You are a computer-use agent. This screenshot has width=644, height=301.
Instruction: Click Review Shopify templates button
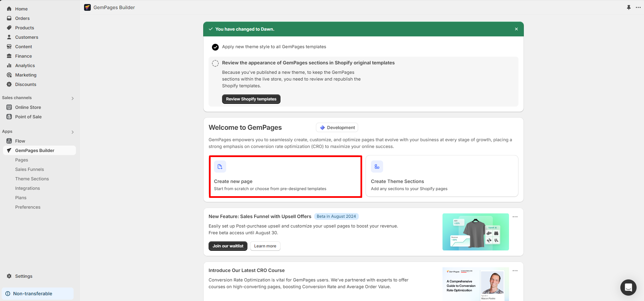click(x=251, y=99)
